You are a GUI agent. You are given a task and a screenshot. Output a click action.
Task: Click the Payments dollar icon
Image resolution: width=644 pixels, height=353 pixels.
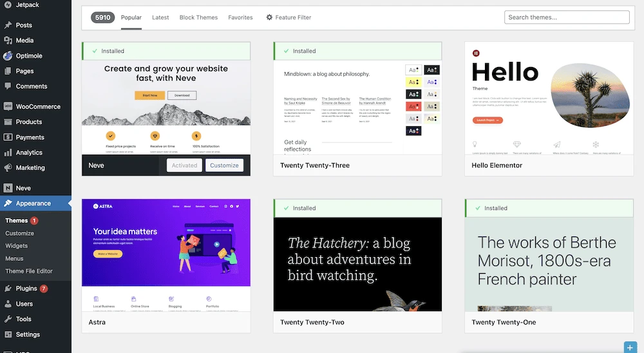point(8,137)
